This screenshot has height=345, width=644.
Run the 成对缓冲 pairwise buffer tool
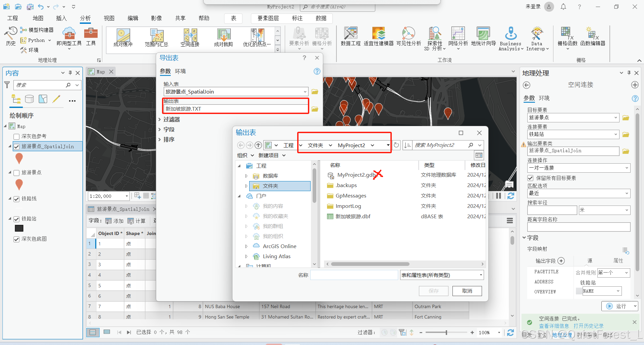point(123,38)
